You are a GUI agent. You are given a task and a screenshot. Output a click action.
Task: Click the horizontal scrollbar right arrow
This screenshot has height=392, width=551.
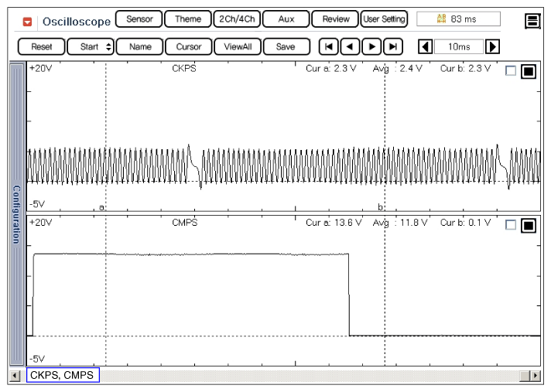point(535,376)
